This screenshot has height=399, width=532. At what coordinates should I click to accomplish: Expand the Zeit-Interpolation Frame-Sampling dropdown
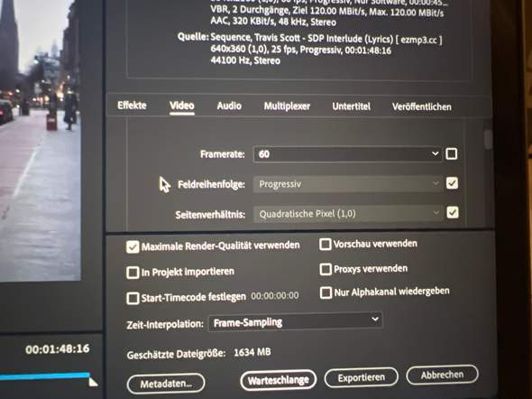coord(296,322)
